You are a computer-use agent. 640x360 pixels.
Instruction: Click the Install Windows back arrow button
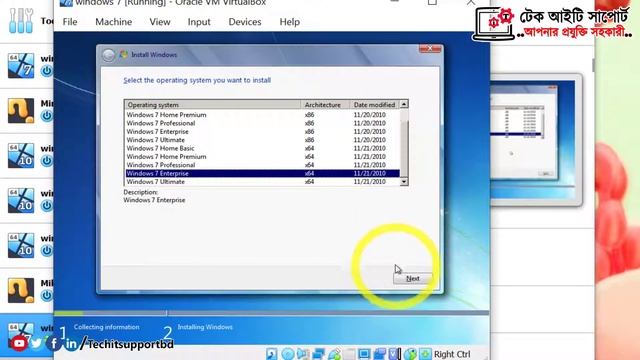[x=109, y=55]
